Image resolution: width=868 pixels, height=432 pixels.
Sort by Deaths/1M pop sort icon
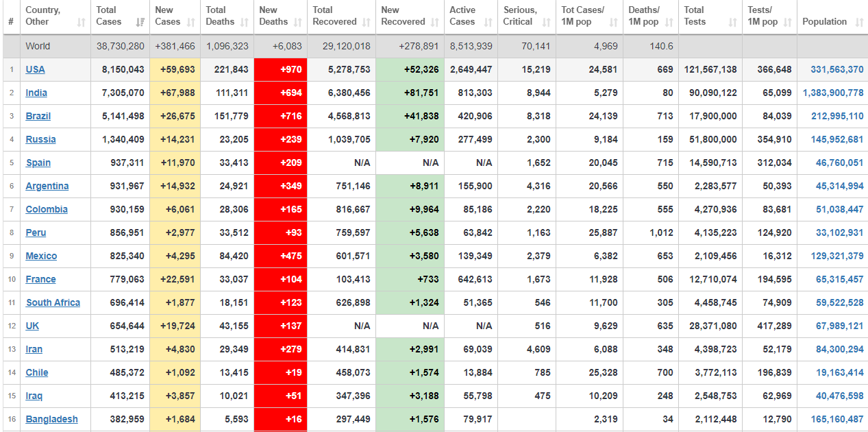669,22
